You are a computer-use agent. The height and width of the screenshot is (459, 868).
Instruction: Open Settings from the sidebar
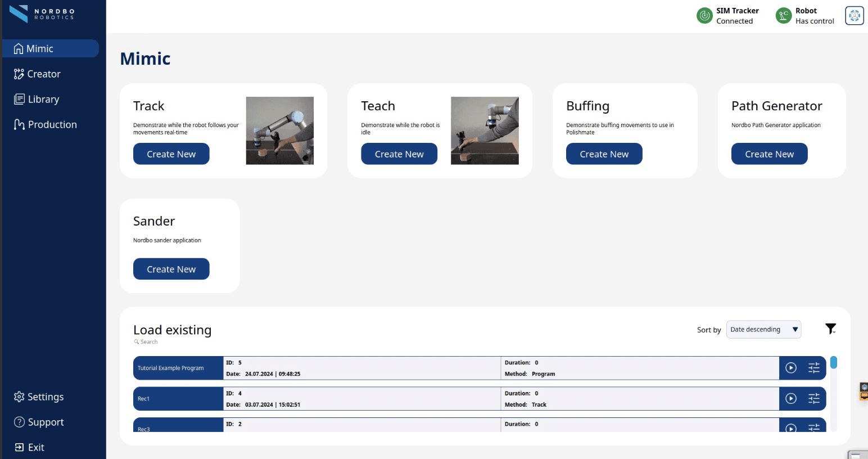click(45, 397)
